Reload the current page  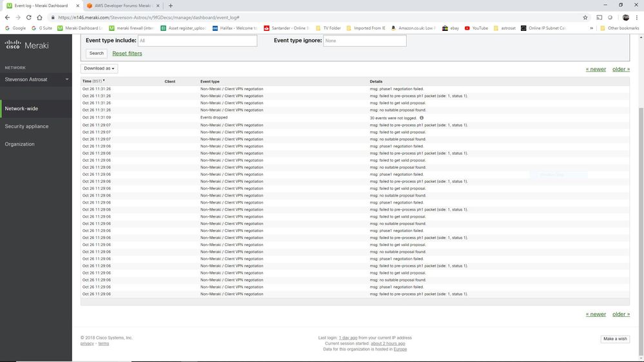pos(29,17)
